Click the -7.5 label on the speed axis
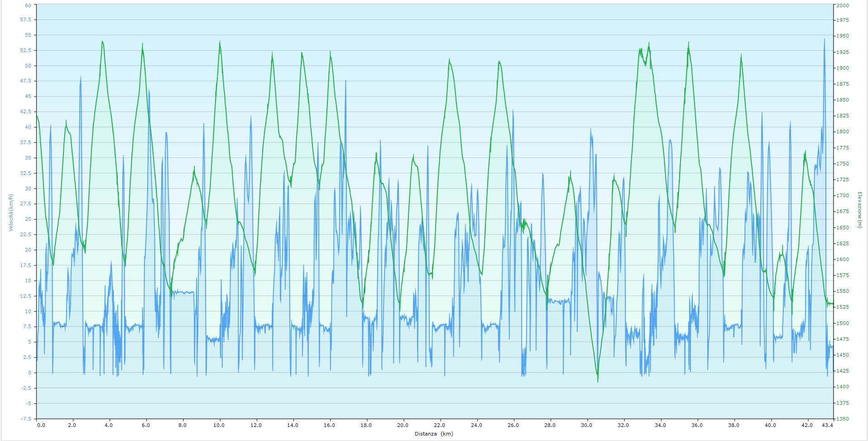The image size is (868, 441). pos(26,419)
